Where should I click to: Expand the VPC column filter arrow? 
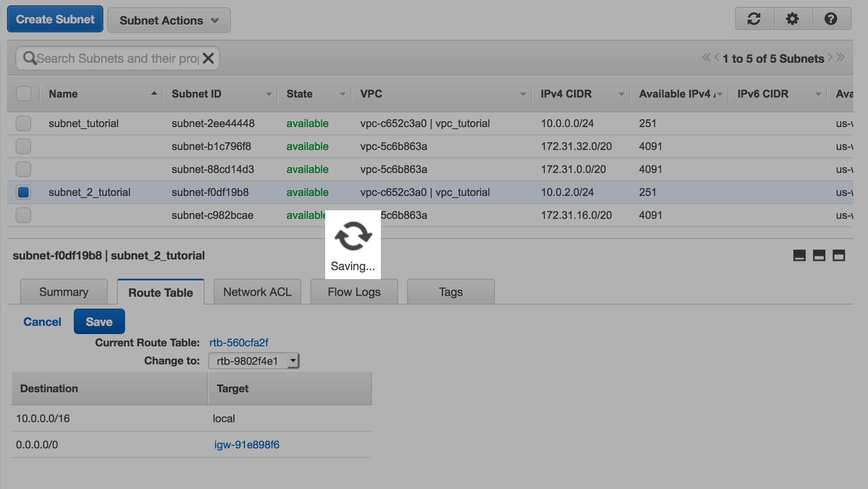point(523,94)
